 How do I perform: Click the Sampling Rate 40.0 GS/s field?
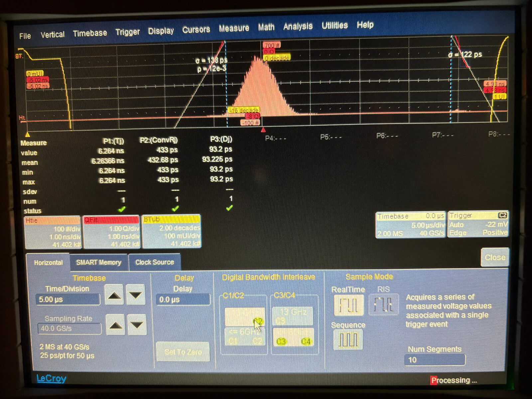(x=69, y=329)
